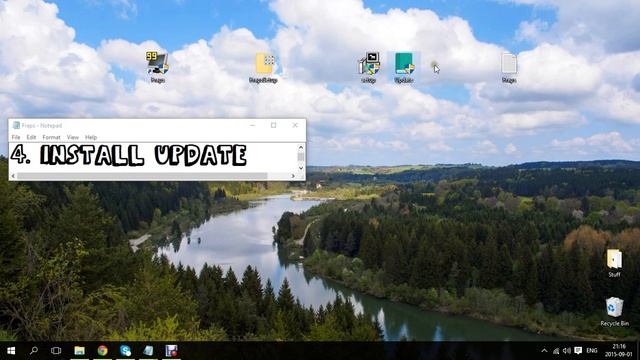Open Task View from the taskbar
The image size is (640, 360).
[56, 351]
